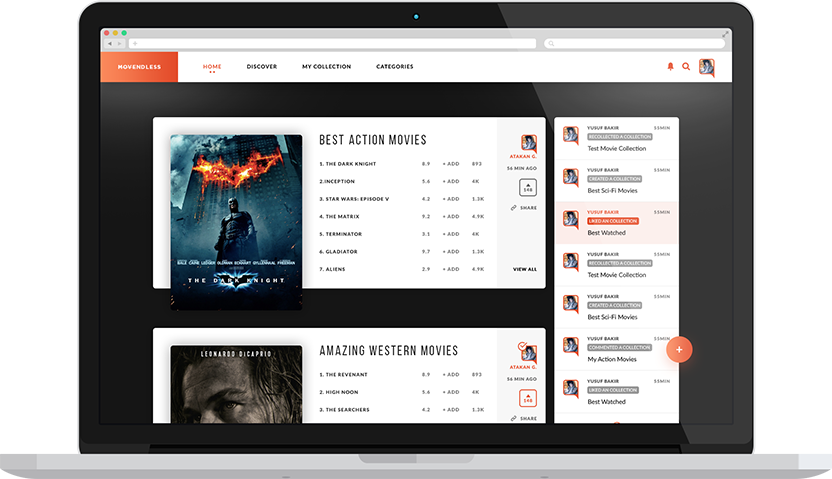
Task: Add Inception to collection
Action: tap(451, 181)
